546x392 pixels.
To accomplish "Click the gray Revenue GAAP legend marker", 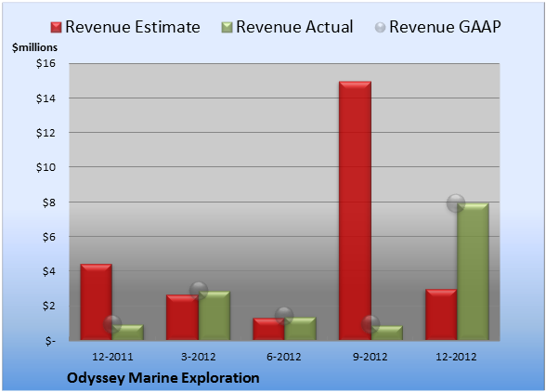I will pyautogui.click(x=381, y=28).
